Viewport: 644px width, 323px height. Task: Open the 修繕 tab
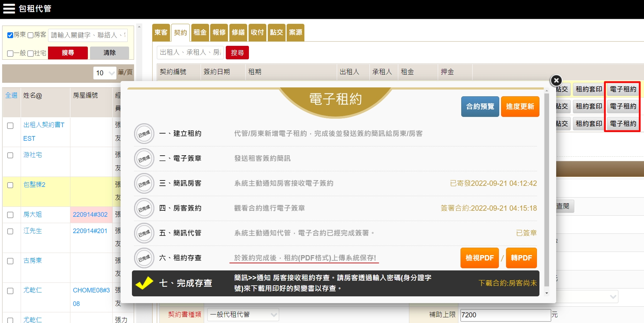[238, 32]
